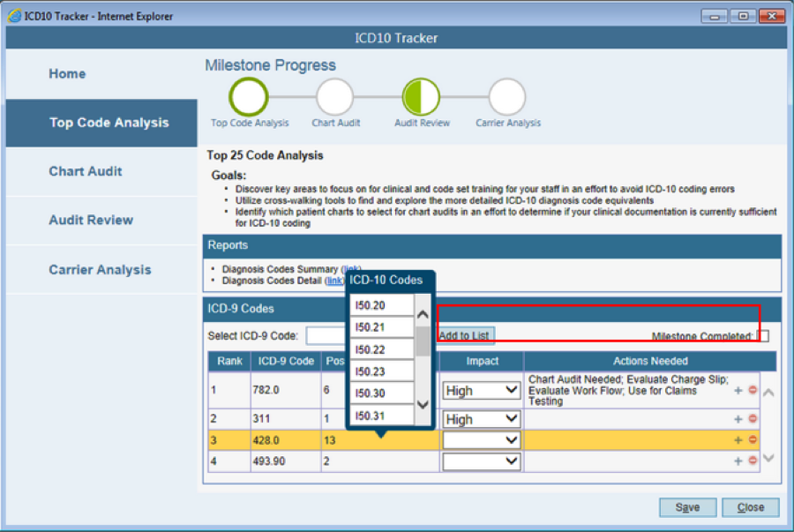Open Diagnosis Codes Detail link
Screen dimensions: 794x532
(x=334, y=281)
